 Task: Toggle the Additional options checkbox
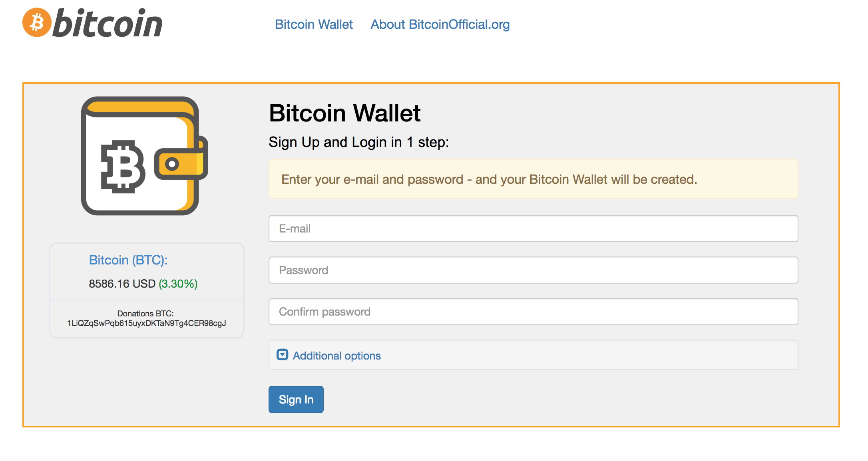pyautogui.click(x=280, y=355)
